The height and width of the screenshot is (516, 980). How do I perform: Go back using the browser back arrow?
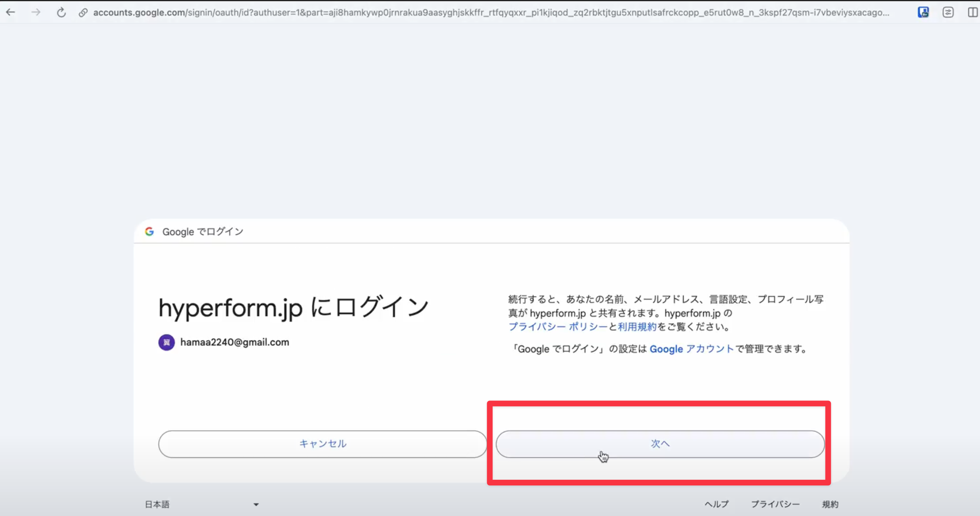(11, 12)
